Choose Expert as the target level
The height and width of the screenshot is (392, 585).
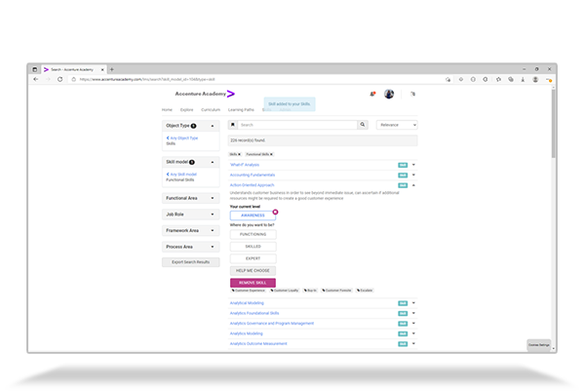(x=253, y=258)
